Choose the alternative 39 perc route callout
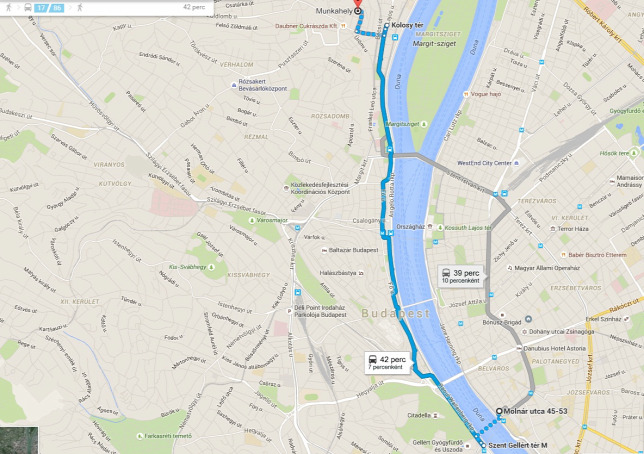 pos(460,276)
